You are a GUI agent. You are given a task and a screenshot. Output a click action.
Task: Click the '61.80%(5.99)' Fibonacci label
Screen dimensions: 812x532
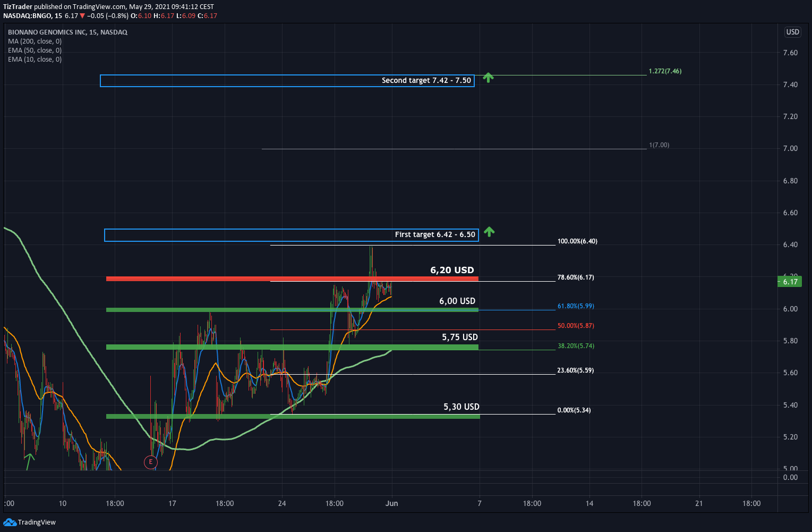tap(576, 306)
